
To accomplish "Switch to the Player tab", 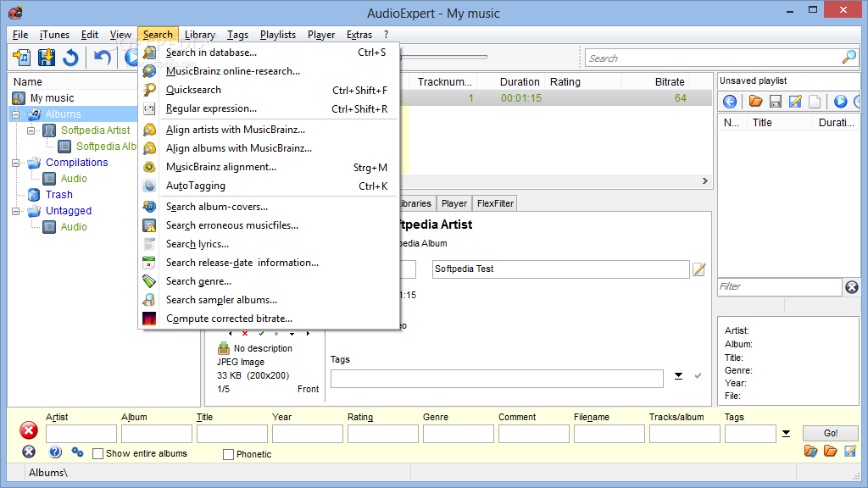I will (454, 203).
